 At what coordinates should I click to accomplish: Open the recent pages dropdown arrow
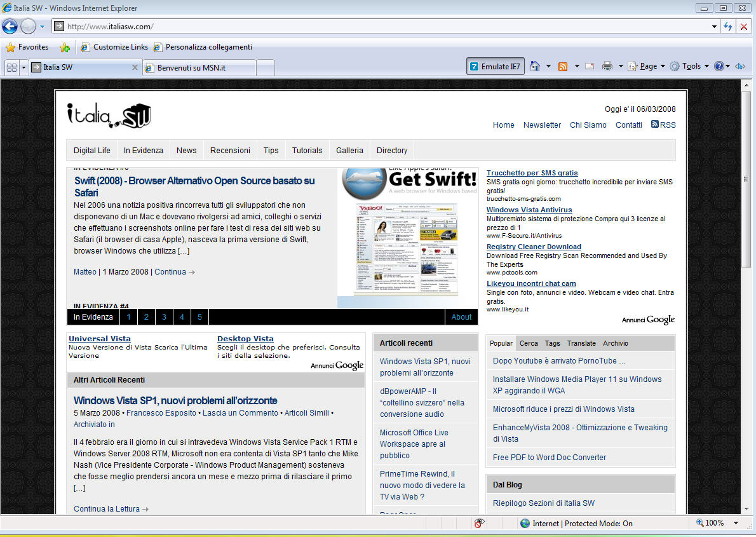(42, 27)
